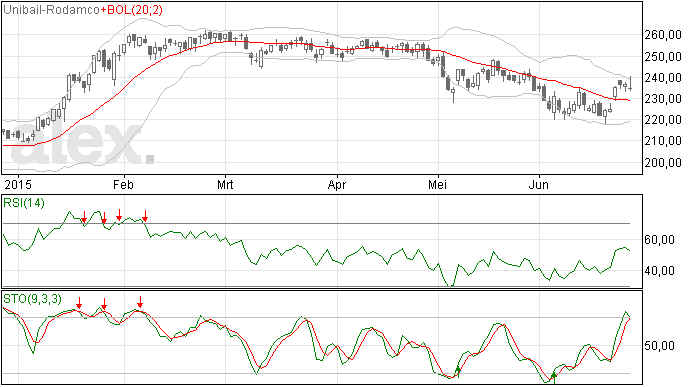Click the Apr label on time axis
Screen dimensions: 690x387
click(337, 184)
